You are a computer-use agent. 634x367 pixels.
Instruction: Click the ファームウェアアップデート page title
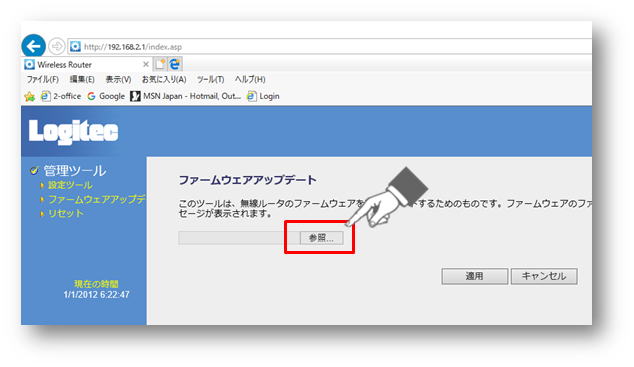point(247,180)
